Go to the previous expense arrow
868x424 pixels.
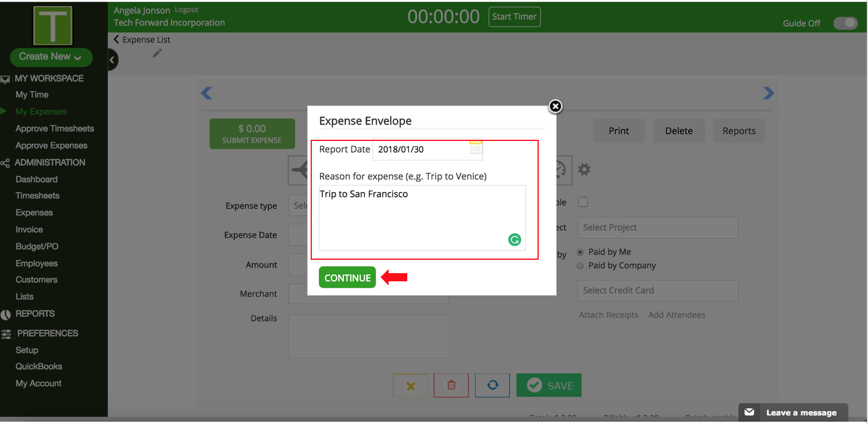click(207, 93)
